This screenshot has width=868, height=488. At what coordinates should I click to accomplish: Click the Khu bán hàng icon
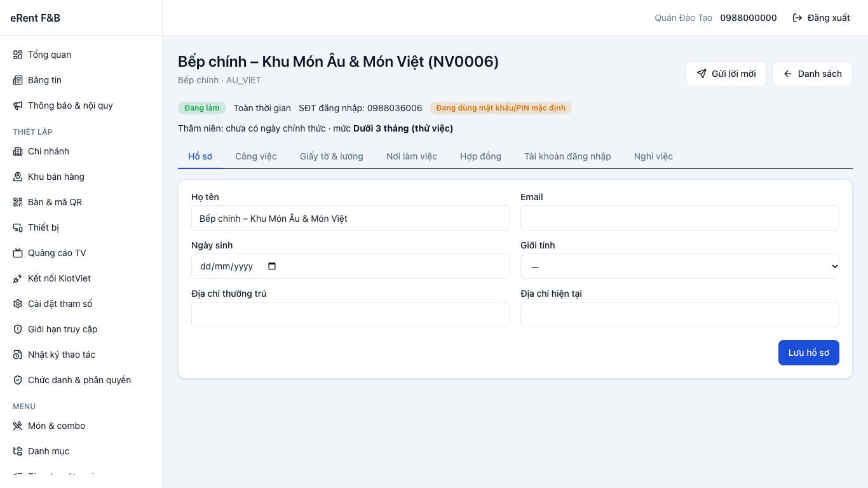click(x=18, y=177)
